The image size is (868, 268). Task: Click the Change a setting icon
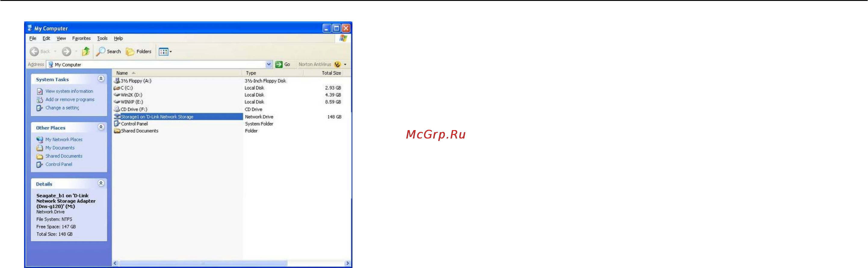coord(40,108)
